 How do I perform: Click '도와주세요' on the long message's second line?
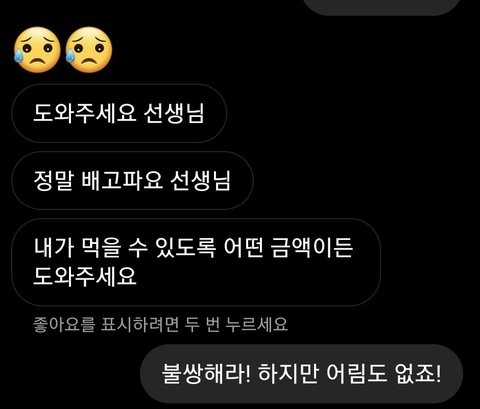[85, 276]
